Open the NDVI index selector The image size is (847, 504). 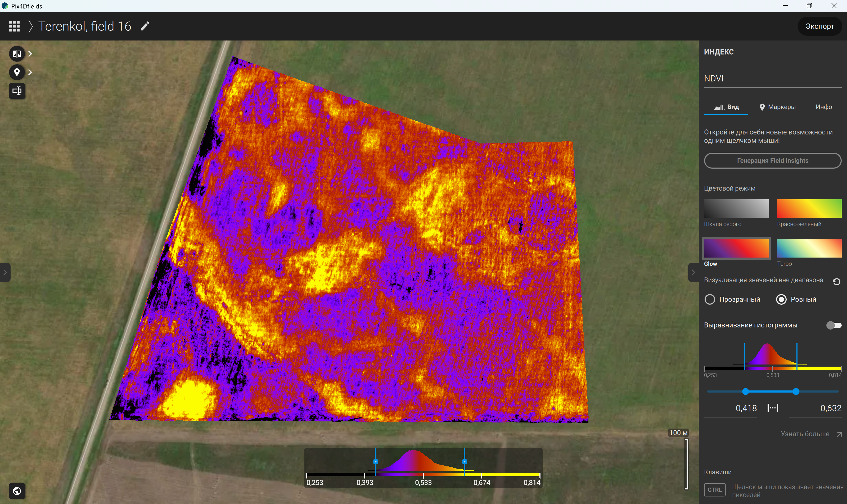[x=773, y=78]
